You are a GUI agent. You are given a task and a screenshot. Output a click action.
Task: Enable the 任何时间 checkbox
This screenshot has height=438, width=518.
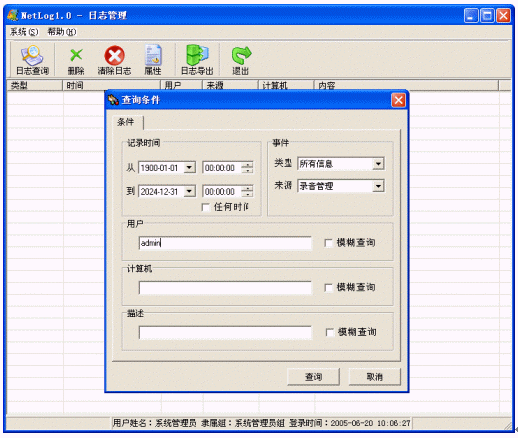[x=206, y=207]
